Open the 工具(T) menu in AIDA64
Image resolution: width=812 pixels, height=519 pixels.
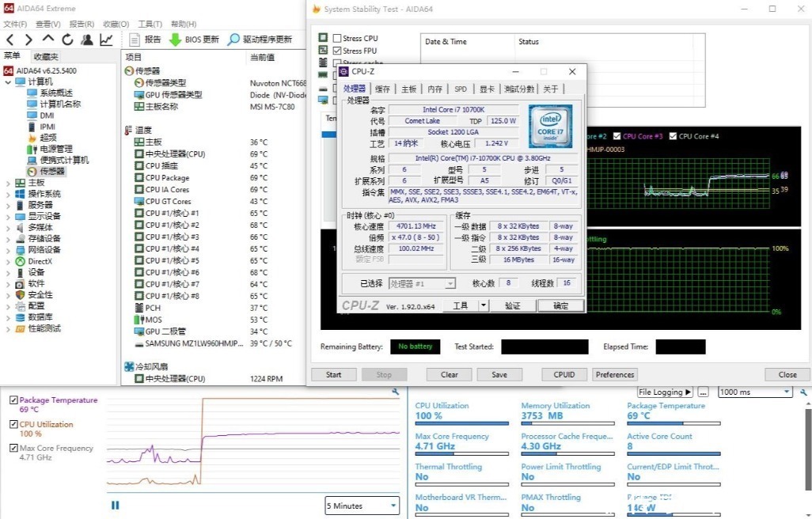tap(150, 24)
